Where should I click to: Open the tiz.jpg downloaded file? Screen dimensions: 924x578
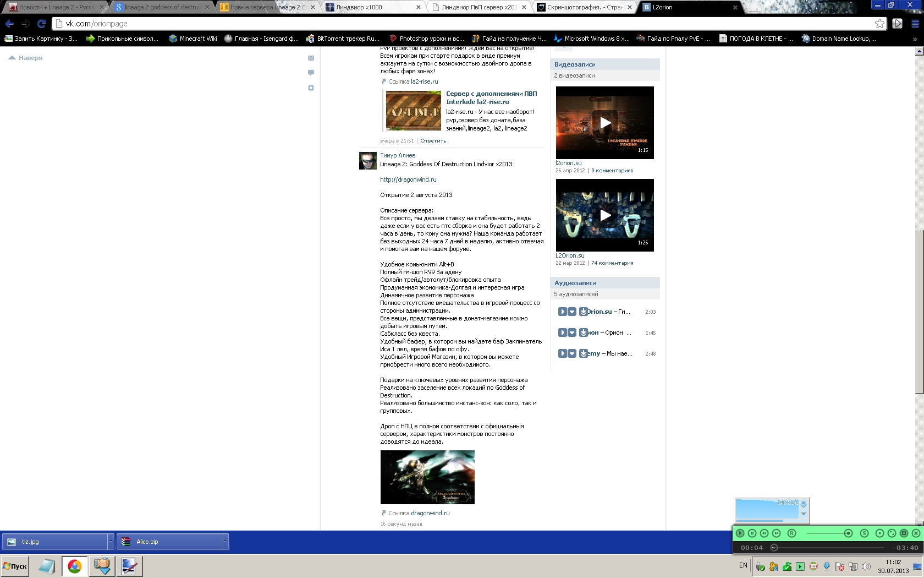click(55, 542)
